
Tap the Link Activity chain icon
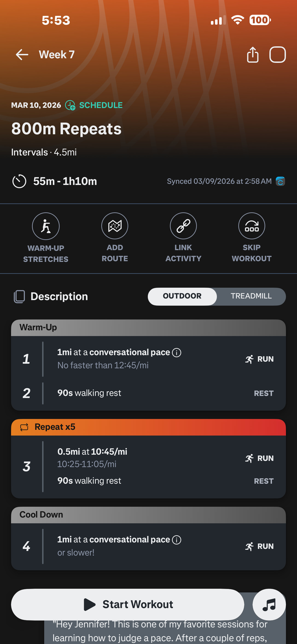click(183, 226)
